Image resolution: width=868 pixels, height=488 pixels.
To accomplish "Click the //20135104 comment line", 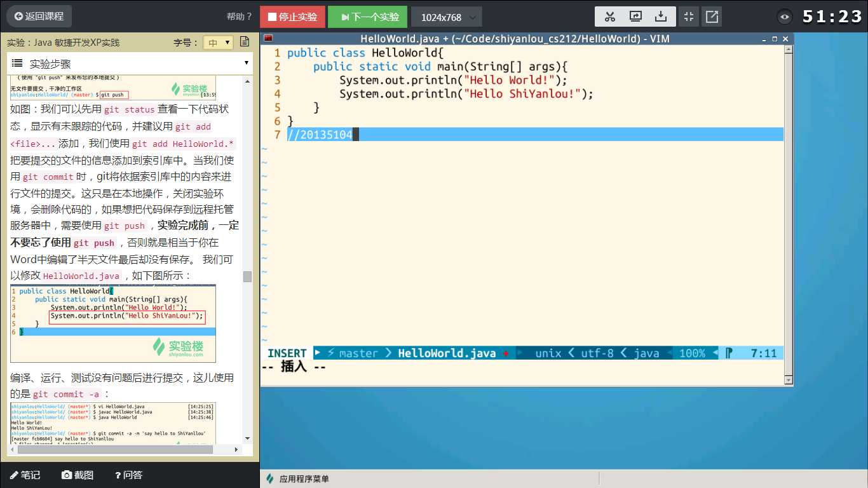I will (320, 135).
